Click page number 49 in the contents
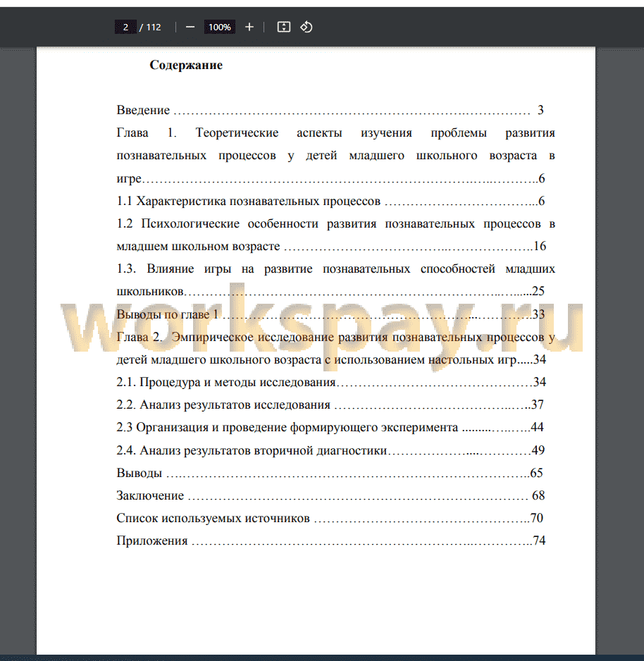 [x=538, y=450]
